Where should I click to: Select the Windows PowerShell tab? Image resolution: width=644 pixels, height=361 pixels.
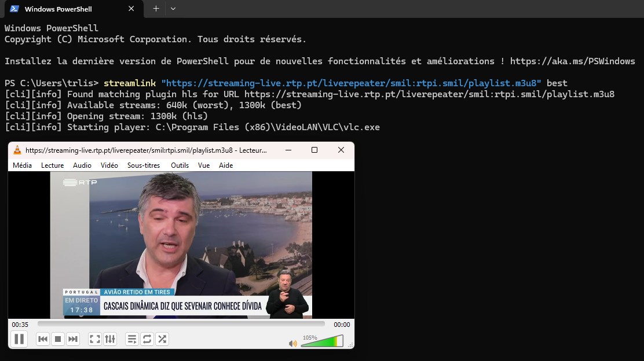click(x=74, y=9)
